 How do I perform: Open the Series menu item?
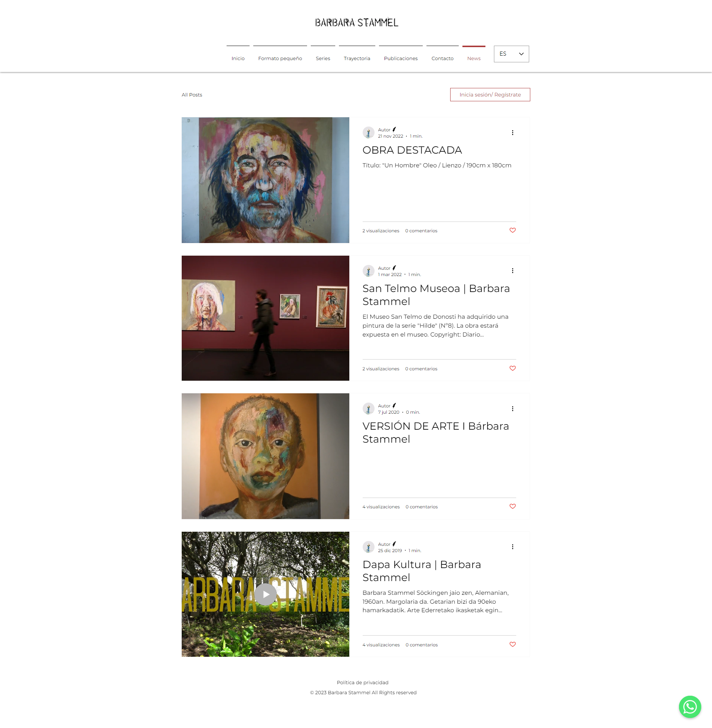coord(323,58)
